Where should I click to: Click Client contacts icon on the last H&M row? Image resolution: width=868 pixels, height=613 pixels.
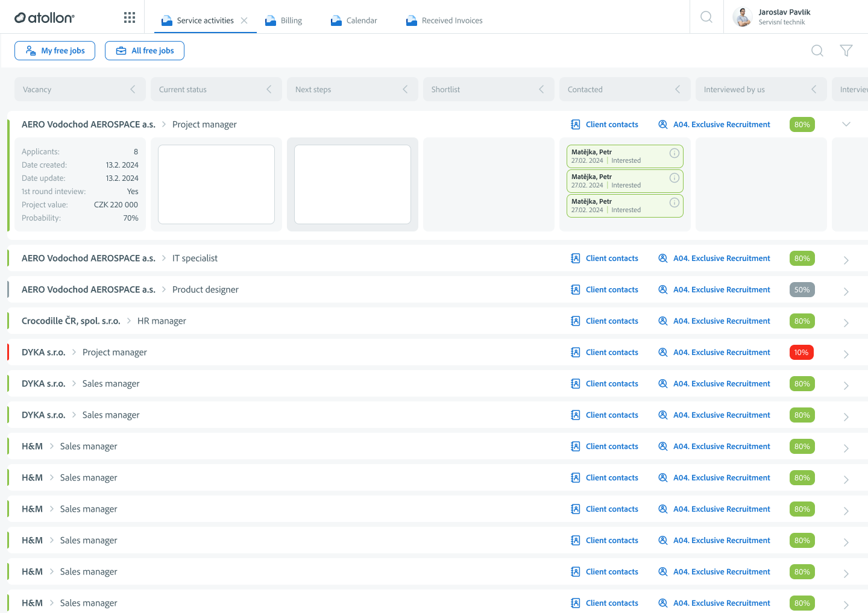pyautogui.click(x=574, y=603)
